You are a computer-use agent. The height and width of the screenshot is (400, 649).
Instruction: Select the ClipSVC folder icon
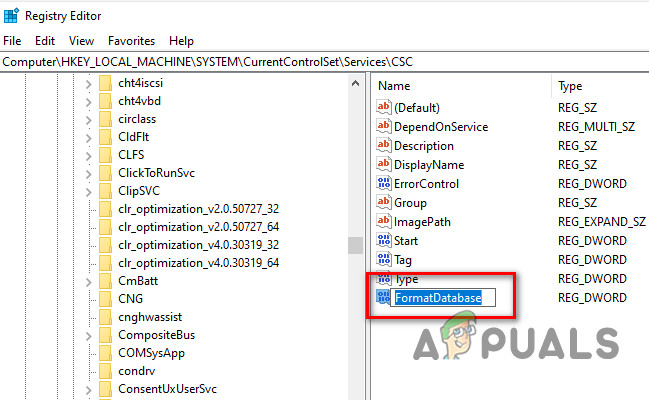[105, 191]
